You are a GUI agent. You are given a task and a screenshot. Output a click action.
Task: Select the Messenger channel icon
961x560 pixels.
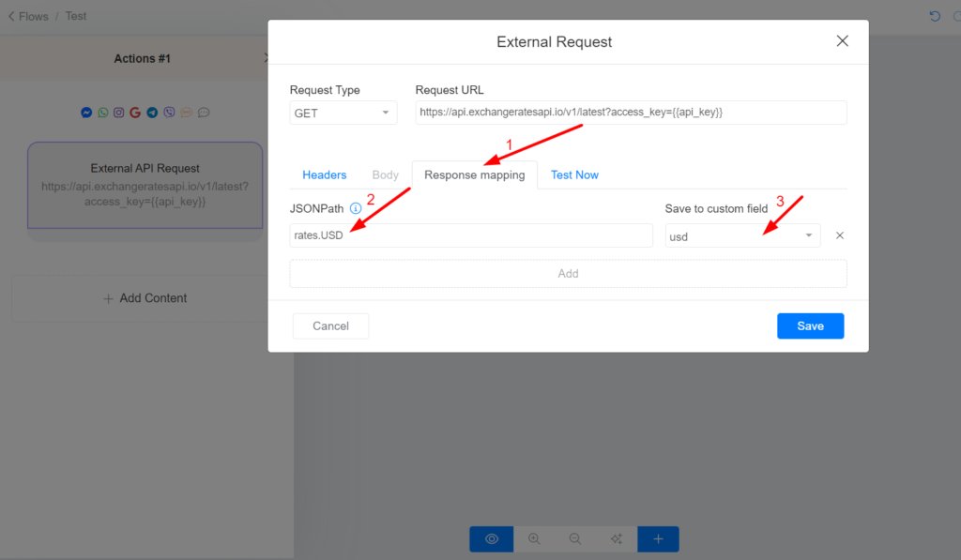point(86,113)
